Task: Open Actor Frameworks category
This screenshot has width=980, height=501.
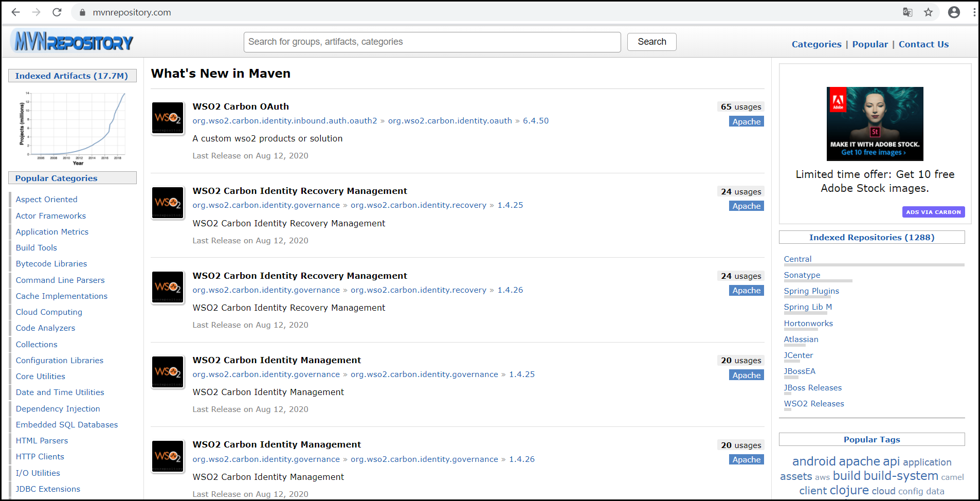Action: (x=51, y=216)
